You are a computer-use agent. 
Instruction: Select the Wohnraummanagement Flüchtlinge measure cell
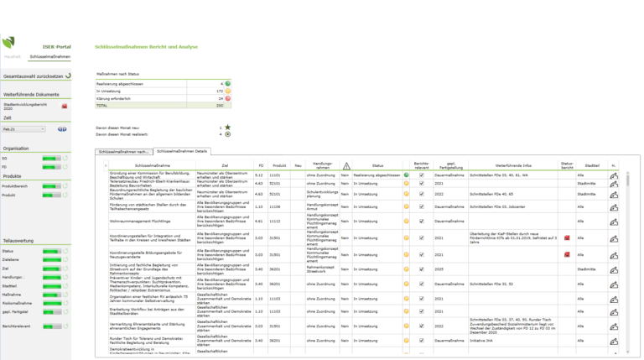pyautogui.click(x=152, y=221)
